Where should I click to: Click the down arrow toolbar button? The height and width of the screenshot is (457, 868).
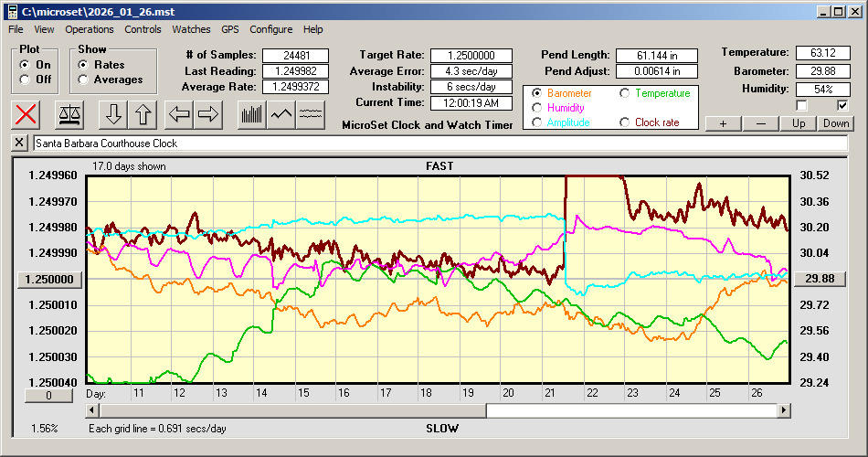113,114
